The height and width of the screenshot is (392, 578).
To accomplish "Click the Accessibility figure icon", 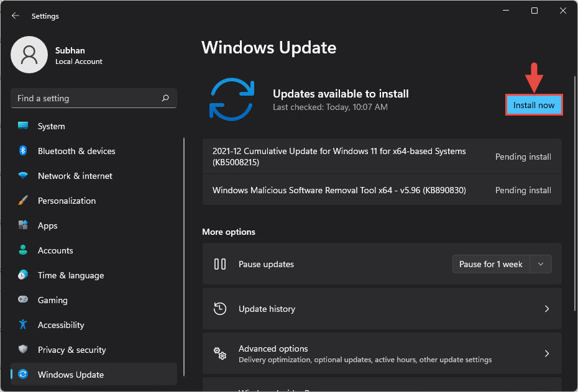I will [x=23, y=324].
